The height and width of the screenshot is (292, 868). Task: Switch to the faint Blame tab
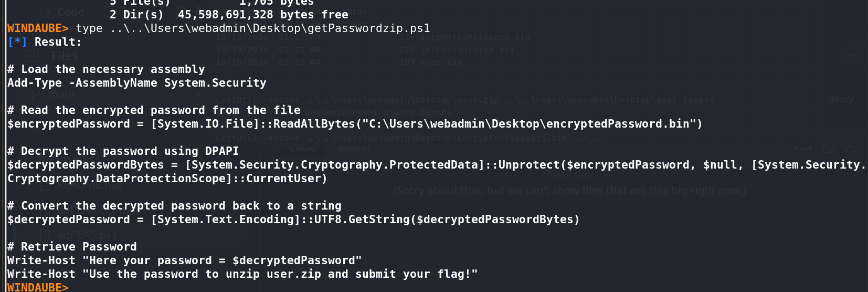click(353, 148)
